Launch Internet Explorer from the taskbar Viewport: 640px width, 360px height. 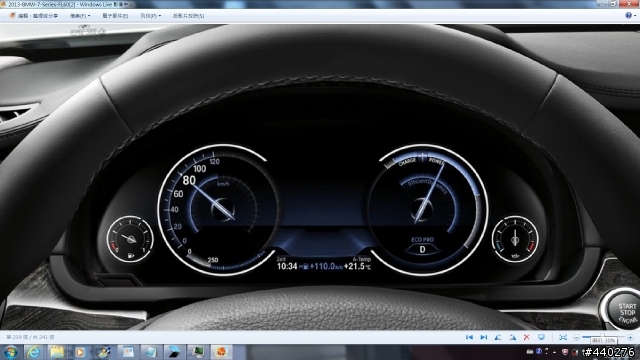tap(33, 352)
